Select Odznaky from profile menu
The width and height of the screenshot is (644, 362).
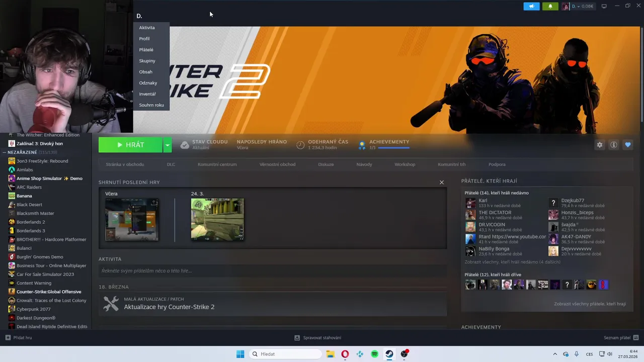click(148, 83)
